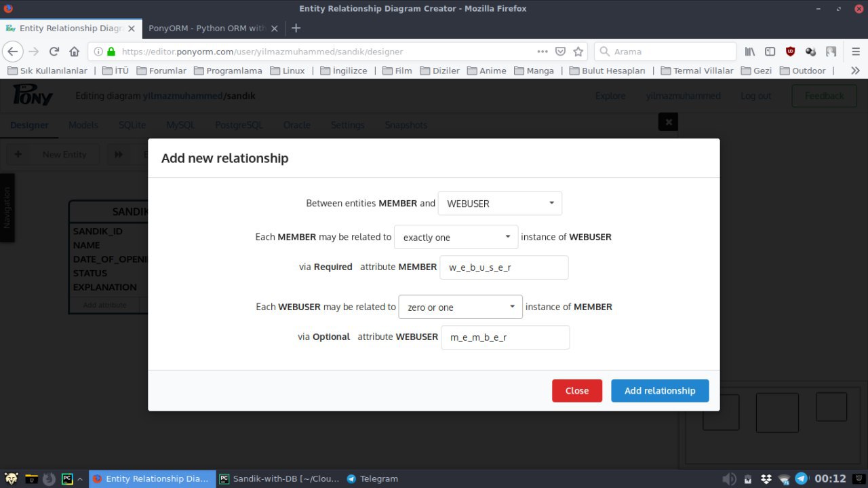Open Termal Villalar bookmark folder

(x=697, y=71)
